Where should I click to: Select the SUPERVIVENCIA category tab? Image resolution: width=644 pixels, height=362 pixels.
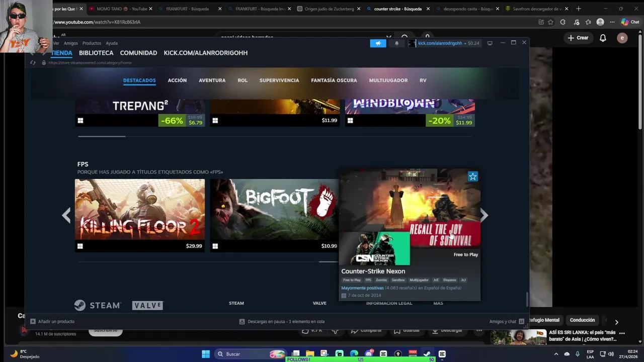pyautogui.click(x=279, y=80)
